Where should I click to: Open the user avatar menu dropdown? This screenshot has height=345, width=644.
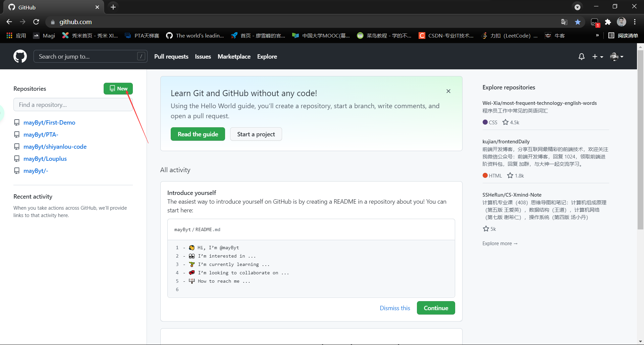[x=617, y=57]
